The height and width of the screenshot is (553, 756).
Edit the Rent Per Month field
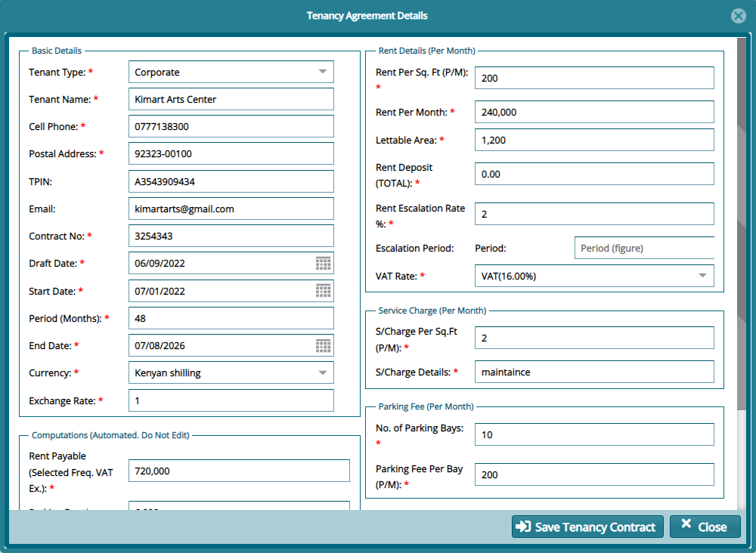coord(594,112)
